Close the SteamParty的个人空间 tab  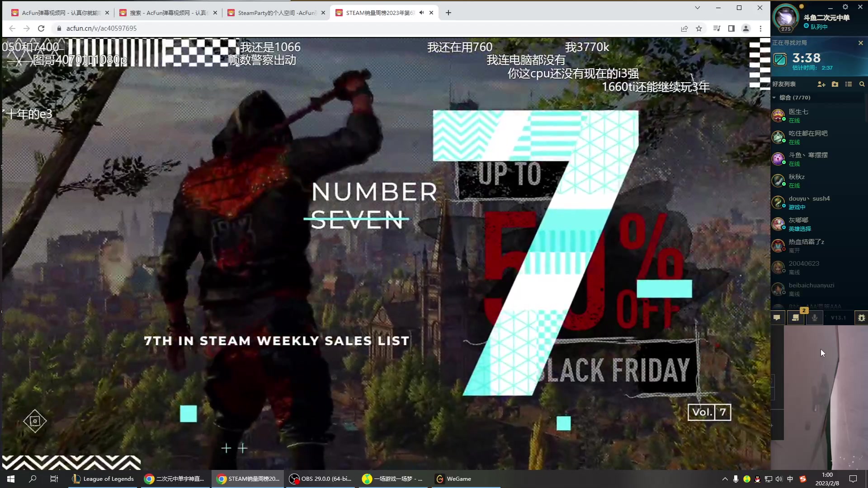coord(323,13)
